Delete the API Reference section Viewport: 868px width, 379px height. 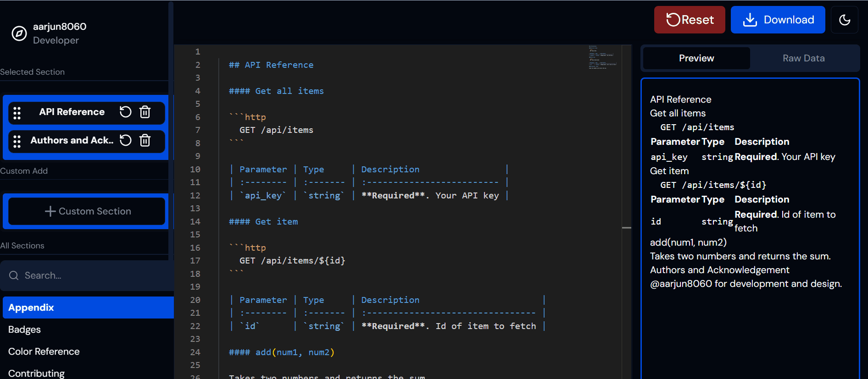click(145, 112)
